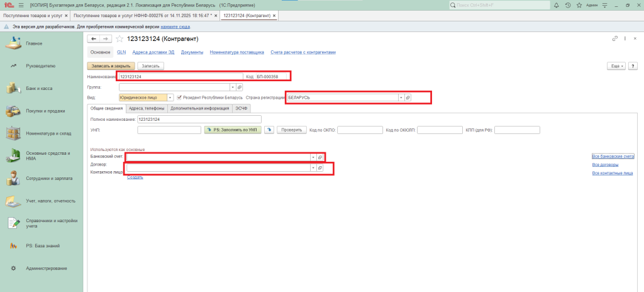Open the ЭСЧФ tab
Image resolution: width=644 pixels, height=292 pixels.
point(241,108)
